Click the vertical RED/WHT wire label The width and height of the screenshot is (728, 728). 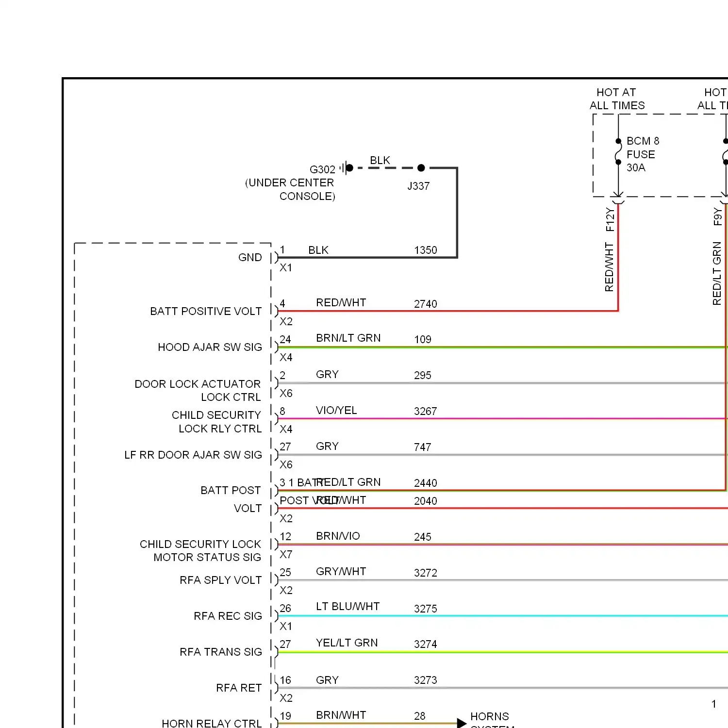pos(609,267)
